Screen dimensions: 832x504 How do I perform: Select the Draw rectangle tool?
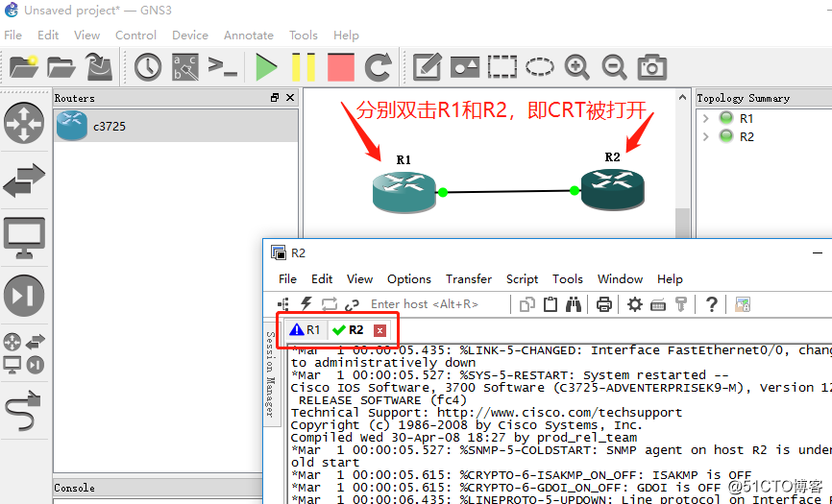(x=502, y=67)
